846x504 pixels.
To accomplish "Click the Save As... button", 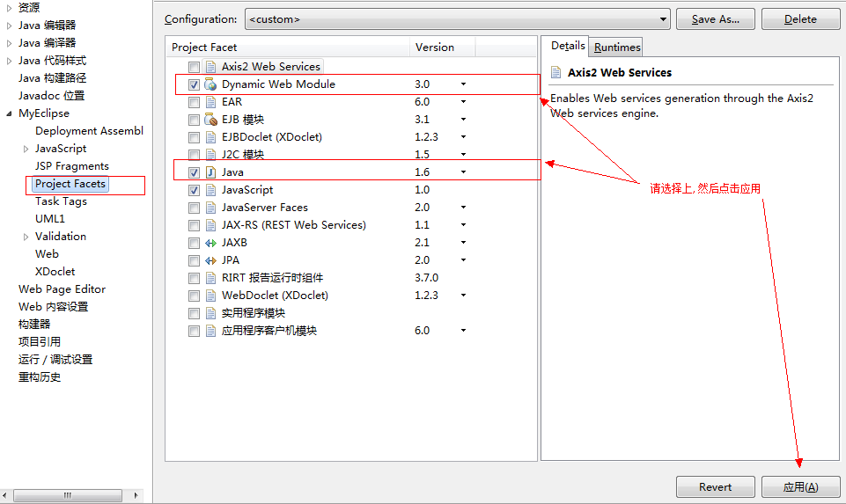I will click(715, 19).
